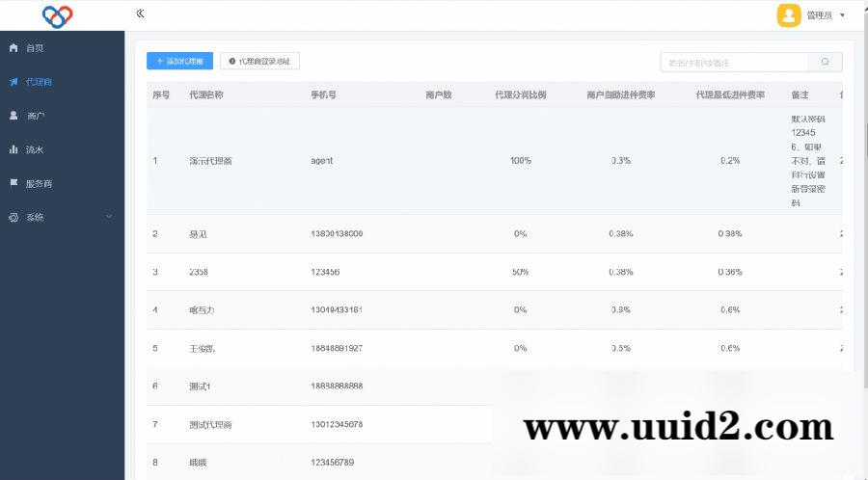Click the 100% profit share cell
Screen dimensions: 868x480
521,161
